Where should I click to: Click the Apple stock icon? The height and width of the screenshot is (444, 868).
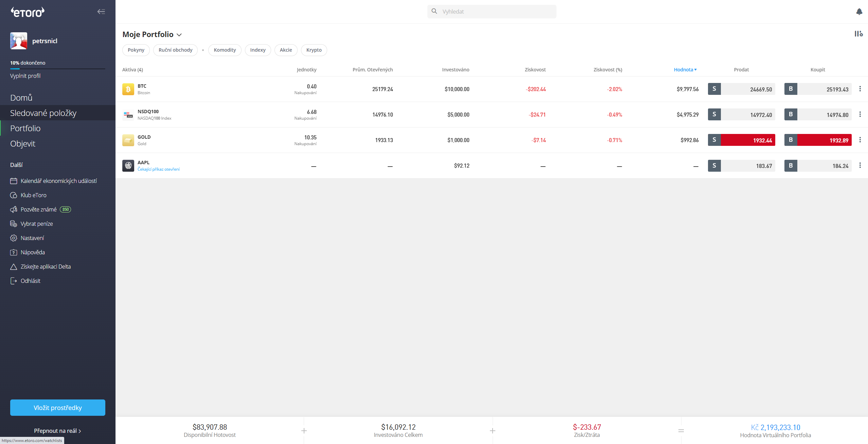[x=128, y=166]
